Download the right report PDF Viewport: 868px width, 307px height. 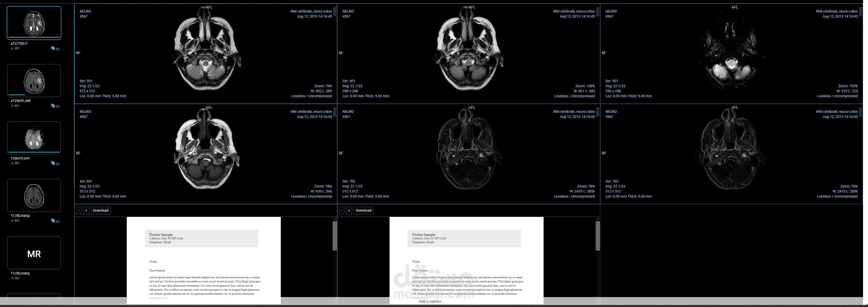[364, 211]
